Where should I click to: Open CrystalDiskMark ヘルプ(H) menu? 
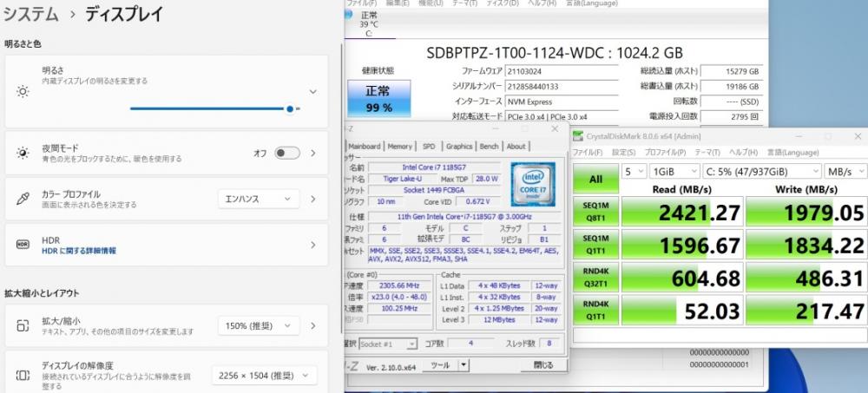click(743, 152)
